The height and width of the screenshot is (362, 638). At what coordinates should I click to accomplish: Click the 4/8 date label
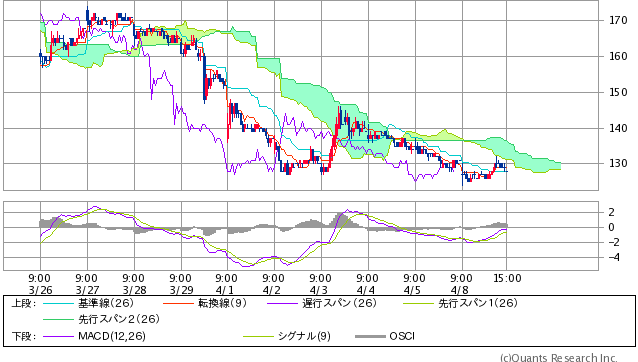(x=460, y=290)
